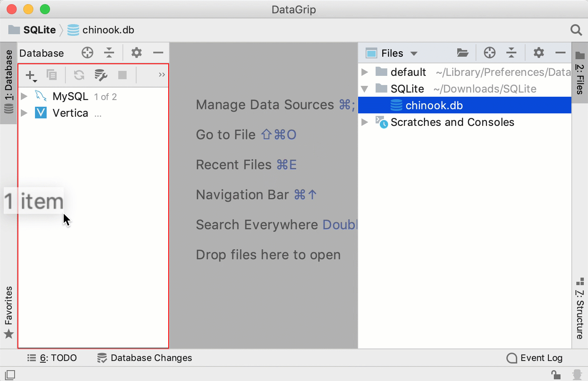This screenshot has width=588, height=381.
Task: Toggle tool window bars icon in status corner
Action: tap(10, 375)
